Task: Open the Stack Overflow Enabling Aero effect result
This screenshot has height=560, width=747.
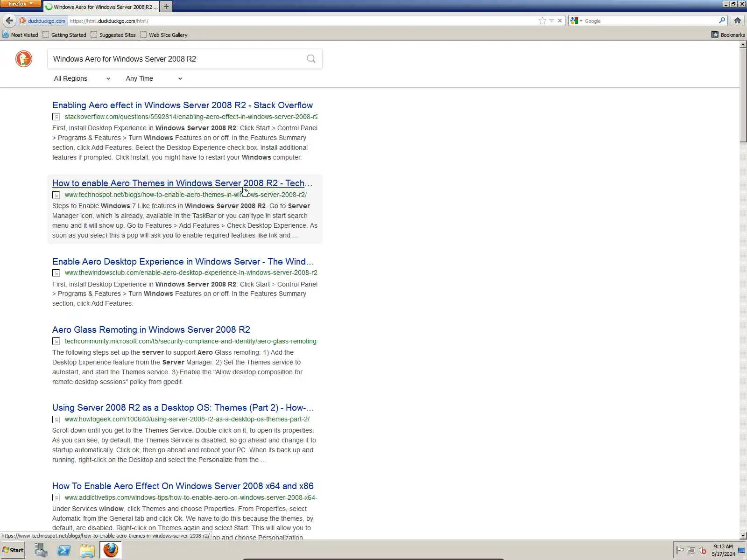Action: [x=183, y=105]
